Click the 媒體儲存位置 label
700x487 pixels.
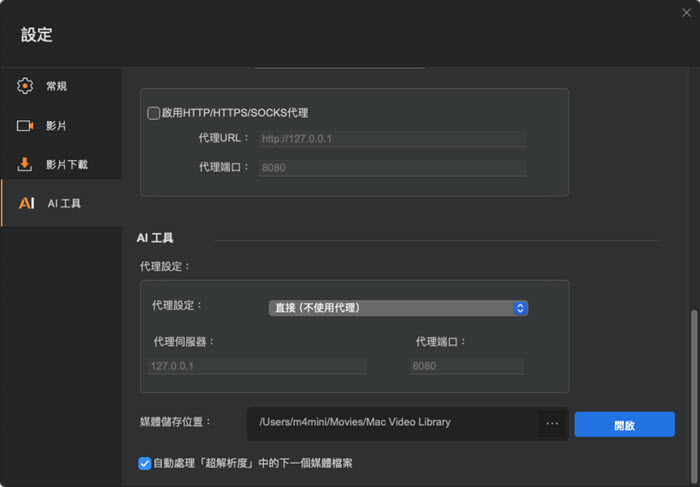175,422
